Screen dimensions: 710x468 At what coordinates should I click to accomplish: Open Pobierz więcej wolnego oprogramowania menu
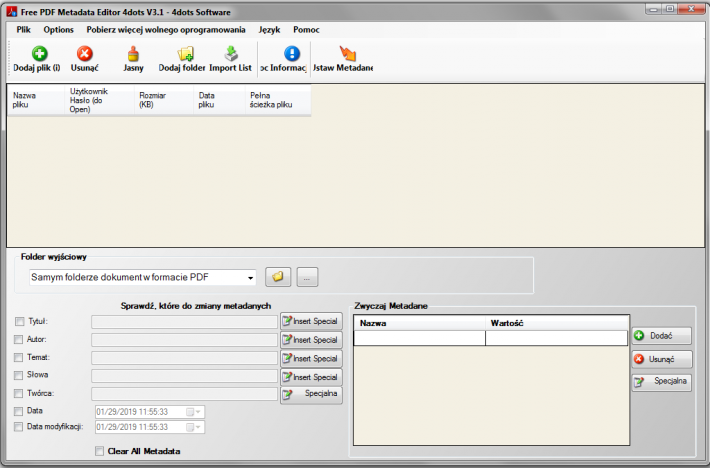point(166,30)
